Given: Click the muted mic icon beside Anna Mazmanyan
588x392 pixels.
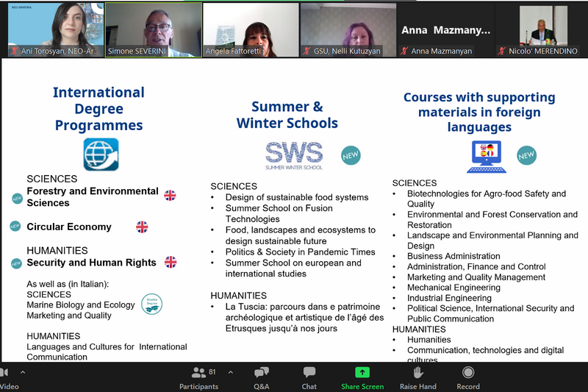Looking at the screenshot, I should point(404,51).
